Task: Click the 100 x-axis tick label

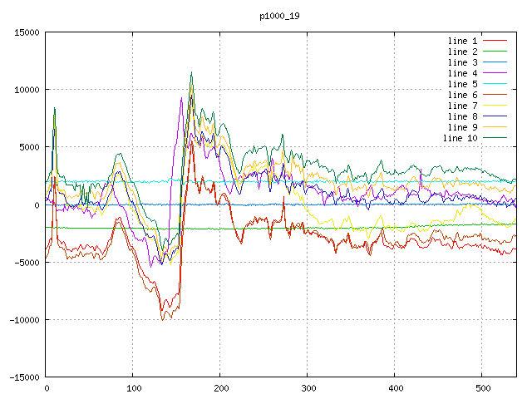Action: coord(133,387)
